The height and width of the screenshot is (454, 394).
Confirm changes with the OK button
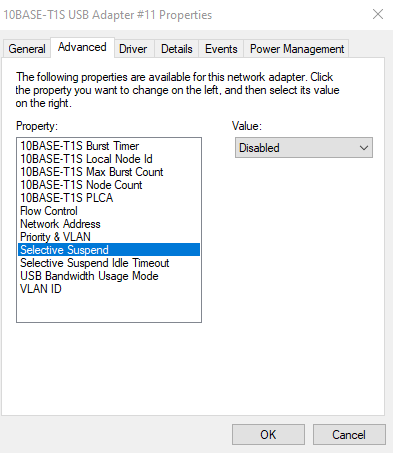[x=268, y=435]
